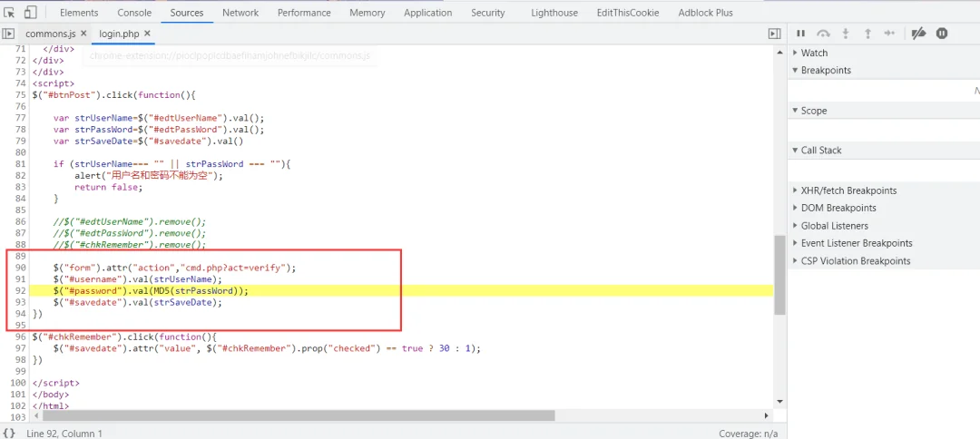The image size is (980, 439).
Task: Click line number 96 in gutter
Action: [20, 337]
